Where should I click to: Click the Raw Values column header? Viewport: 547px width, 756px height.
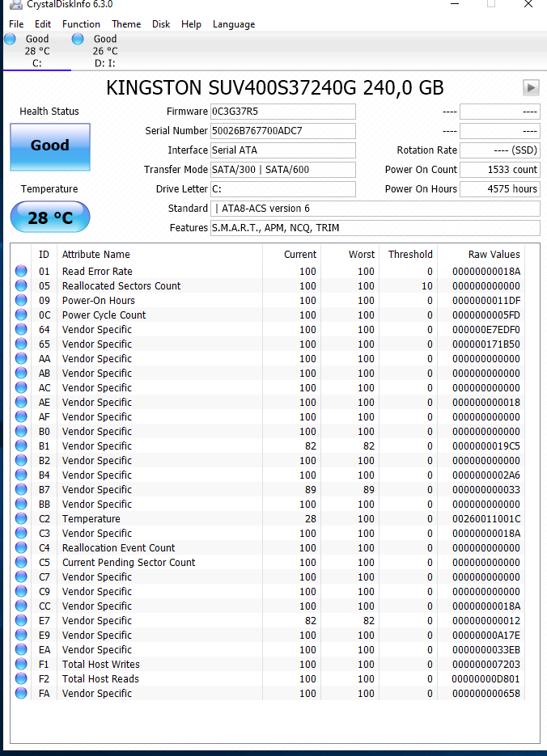(x=481, y=254)
